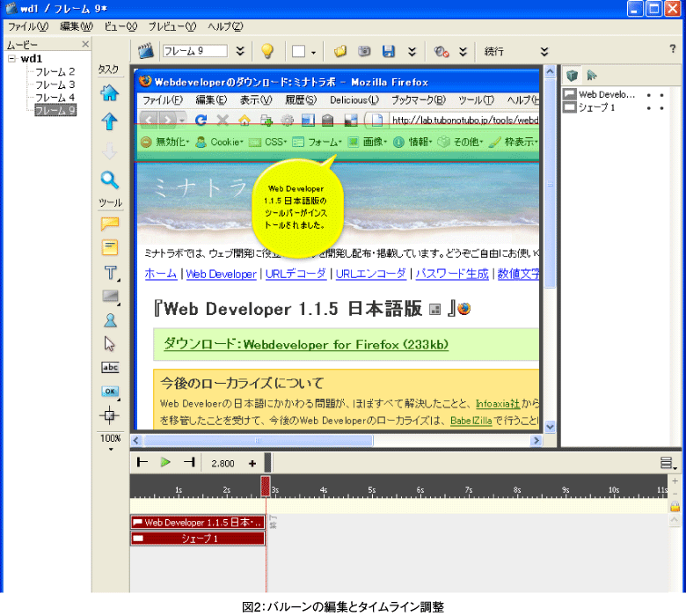
Task: Click the horizontal canvas scrollbar thumb
Action: pos(258,440)
